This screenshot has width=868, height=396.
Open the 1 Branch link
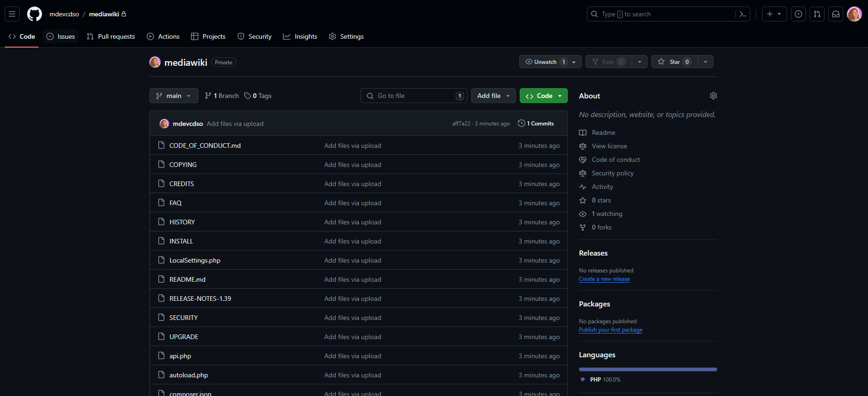[x=222, y=96]
